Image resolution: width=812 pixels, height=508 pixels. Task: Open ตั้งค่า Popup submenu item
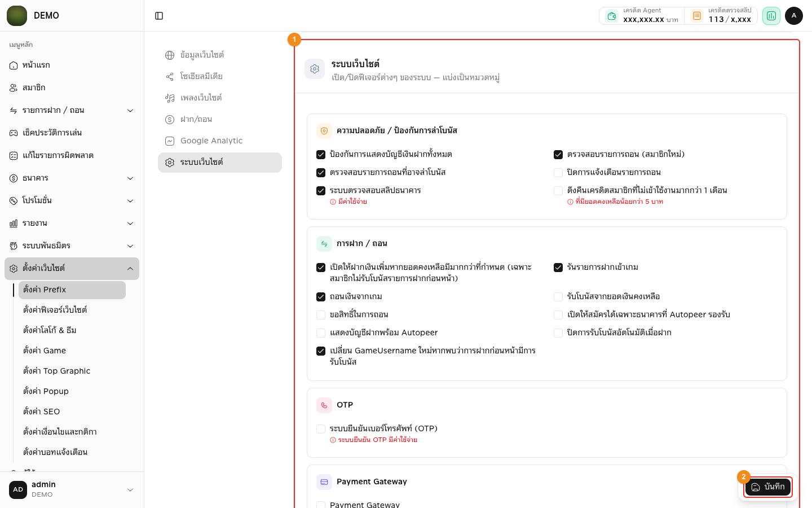coord(72,391)
